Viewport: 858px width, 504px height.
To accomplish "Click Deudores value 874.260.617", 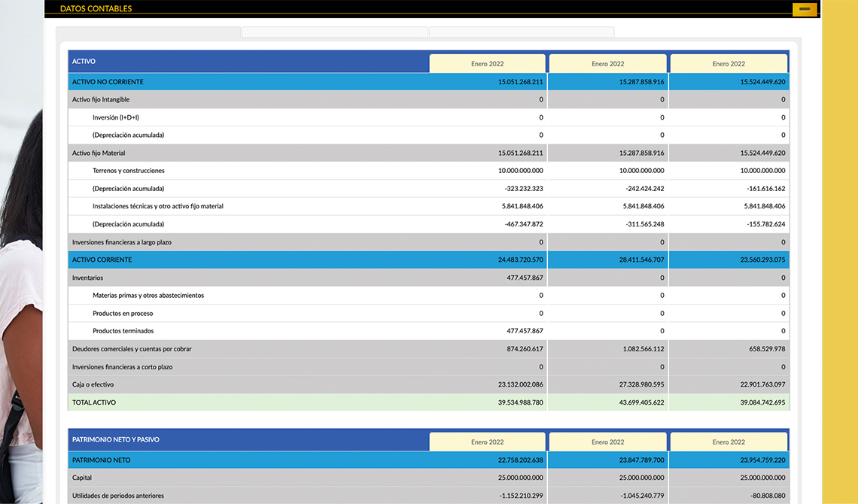I will [x=525, y=349].
